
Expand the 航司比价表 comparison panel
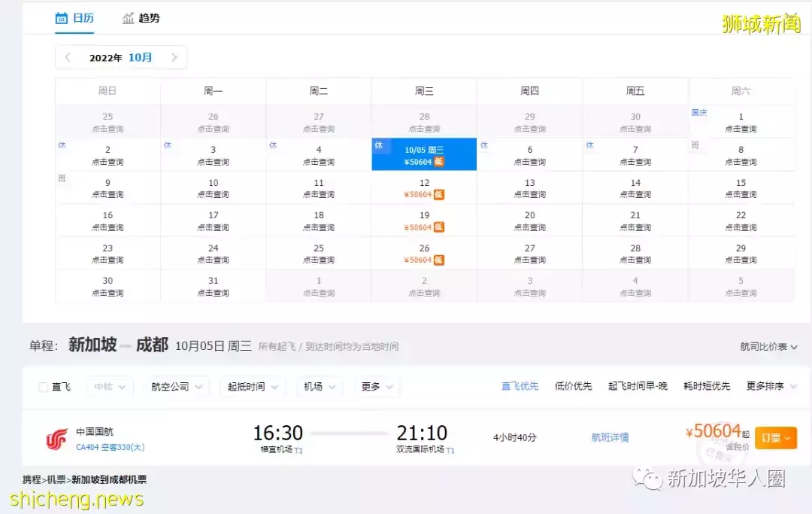(767, 345)
